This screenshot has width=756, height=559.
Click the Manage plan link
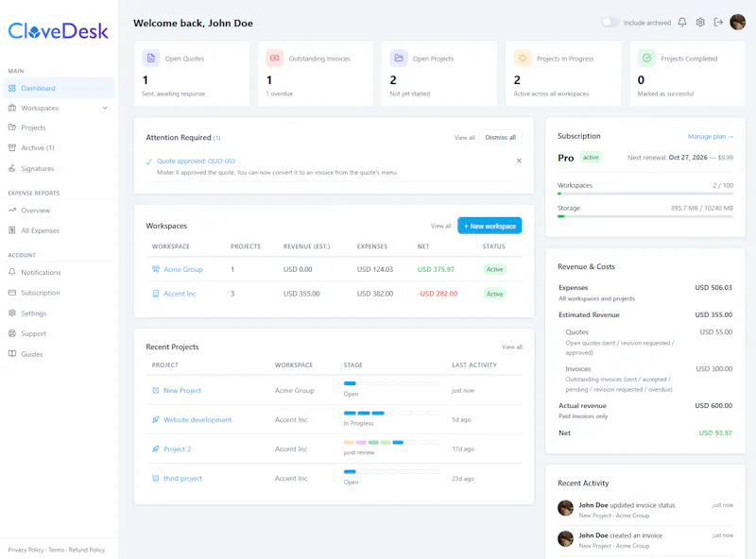point(711,136)
